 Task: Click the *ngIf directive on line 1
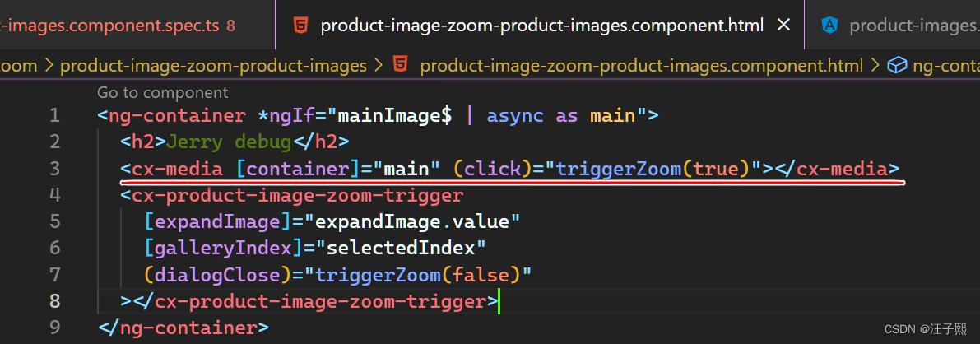[x=286, y=115]
